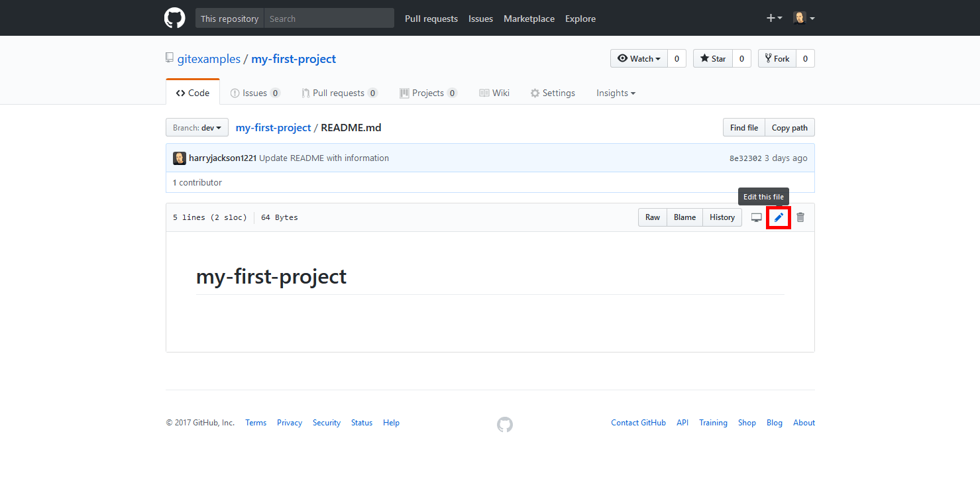Open the user avatar menu
The height and width of the screenshot is (491, 980).
click(804, 18)
